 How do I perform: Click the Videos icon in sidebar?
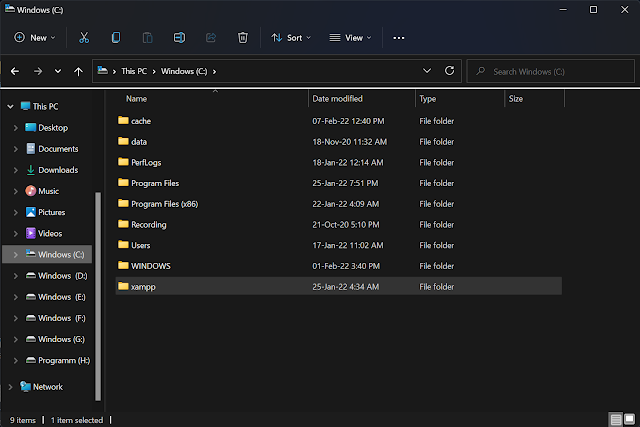click(31, 233)
